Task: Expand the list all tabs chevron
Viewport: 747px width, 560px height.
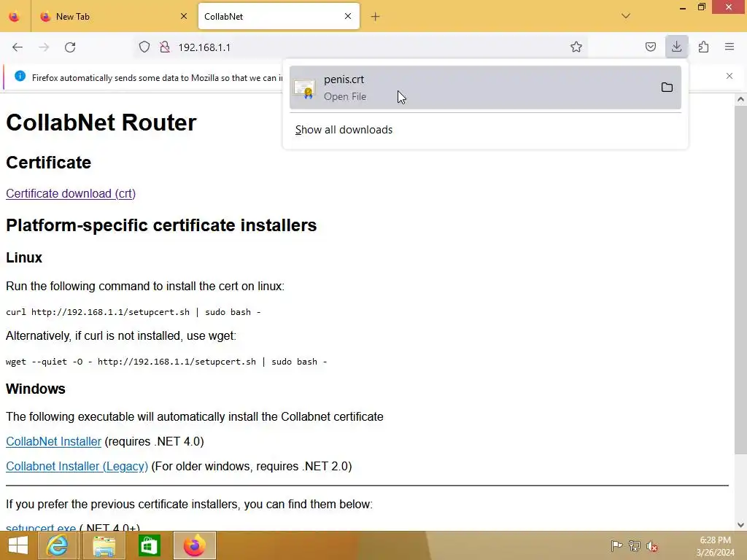Action: point(626,16)
